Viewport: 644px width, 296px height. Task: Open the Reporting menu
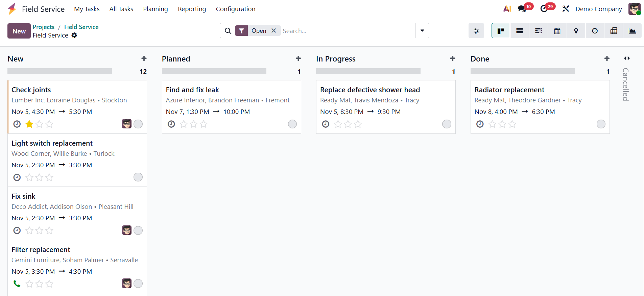point(192,9)
